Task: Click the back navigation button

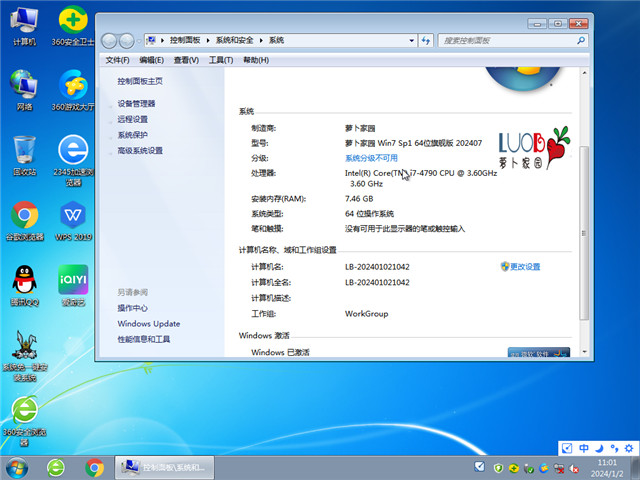Action: (x=109, y=40)
